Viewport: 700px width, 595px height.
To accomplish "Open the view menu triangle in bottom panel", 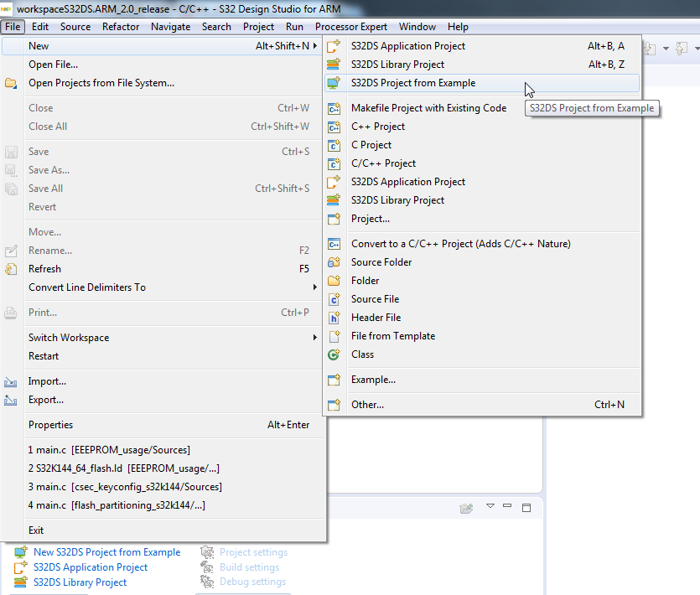I will pos(490,505).
